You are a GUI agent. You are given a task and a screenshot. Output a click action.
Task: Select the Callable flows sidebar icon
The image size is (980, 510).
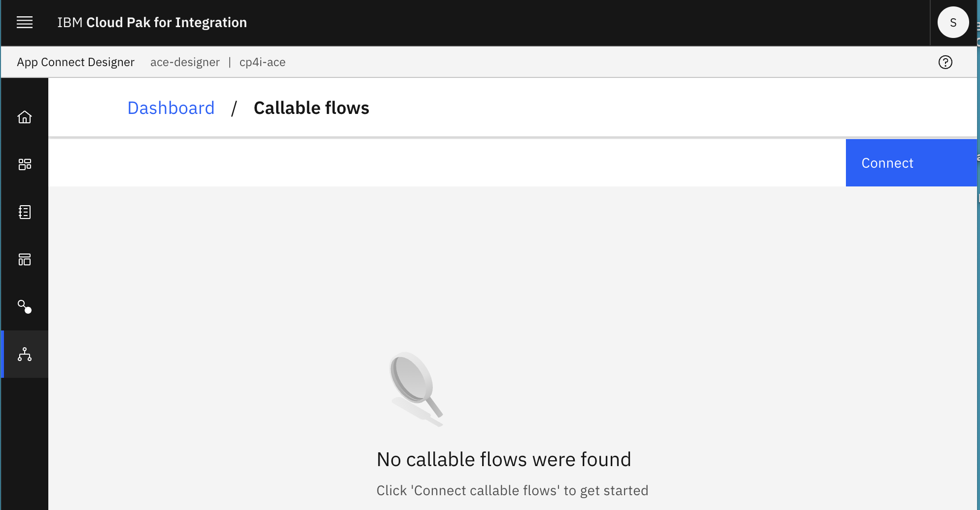point(25,354)
